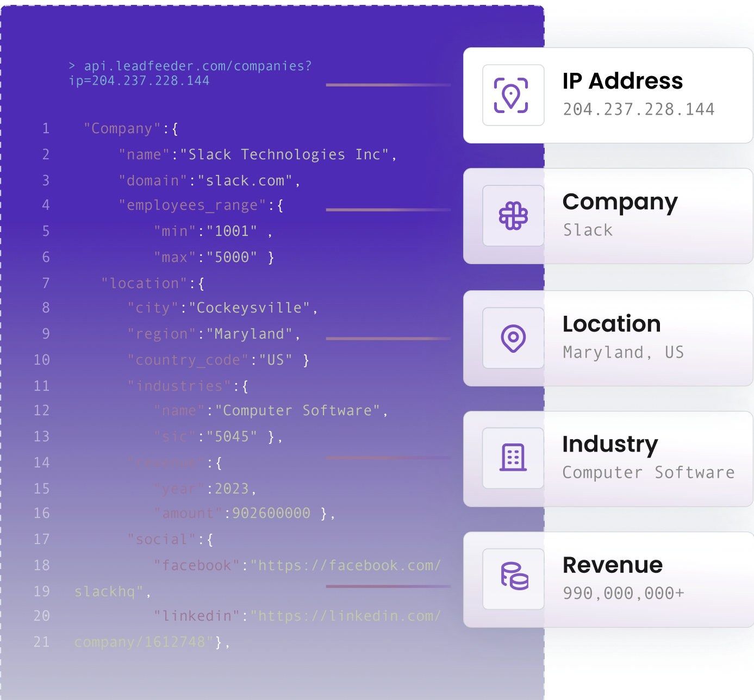
Task: Select the Location card heading
Action: tap(612, 324)
